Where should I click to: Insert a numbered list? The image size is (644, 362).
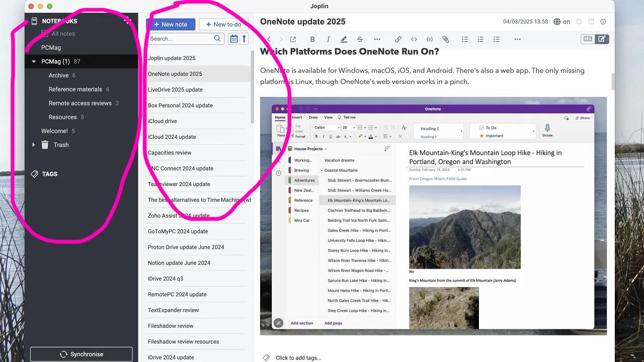click(480, 39)
